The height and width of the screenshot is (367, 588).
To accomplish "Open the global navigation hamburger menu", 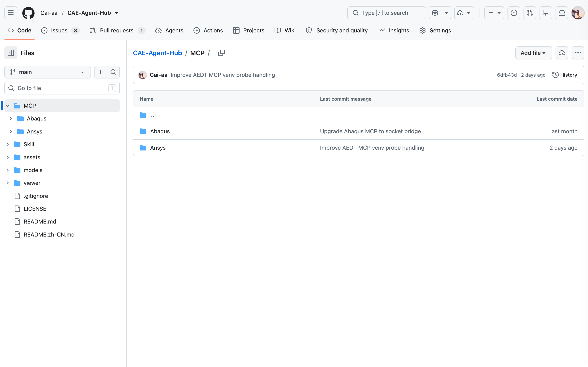I will pyautogui.click(x=11, y=13).
